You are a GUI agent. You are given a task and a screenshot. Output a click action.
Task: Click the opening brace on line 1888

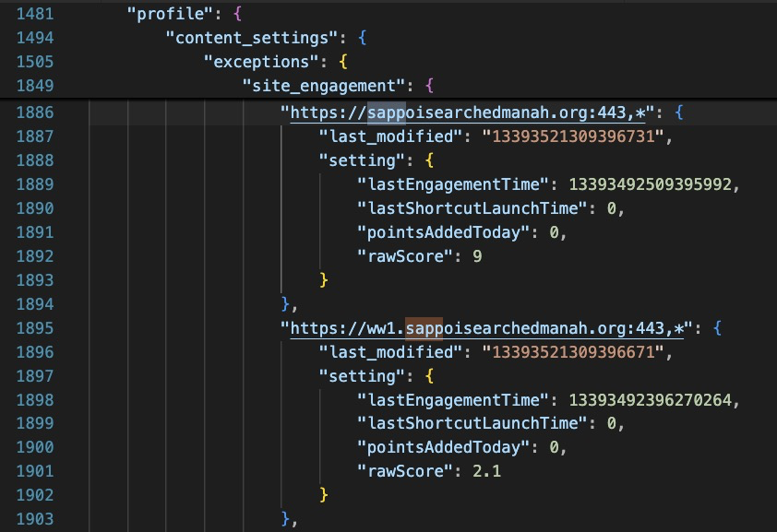click(x=429, y=160)
